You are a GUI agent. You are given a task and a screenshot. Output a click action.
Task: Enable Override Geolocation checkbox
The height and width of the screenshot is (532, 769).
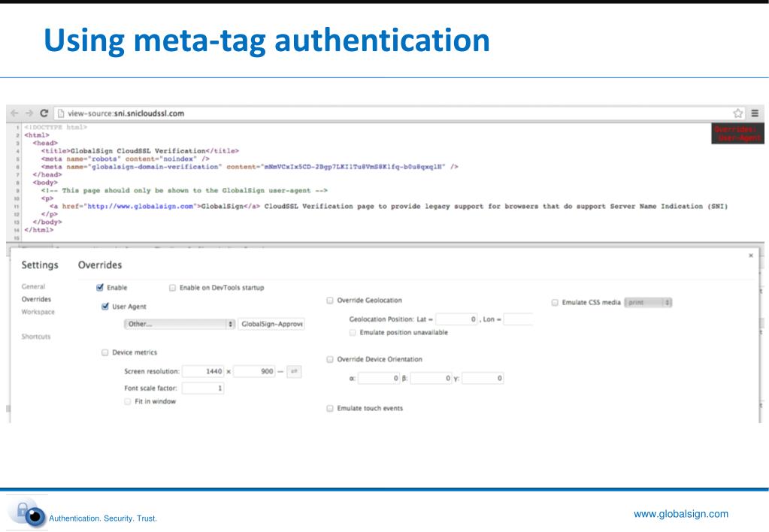pos(330,300)
